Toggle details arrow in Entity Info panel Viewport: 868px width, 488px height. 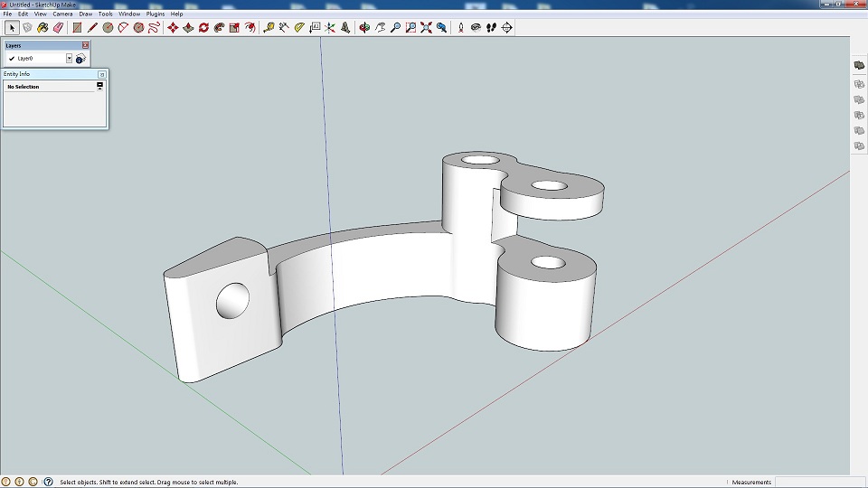99,86
